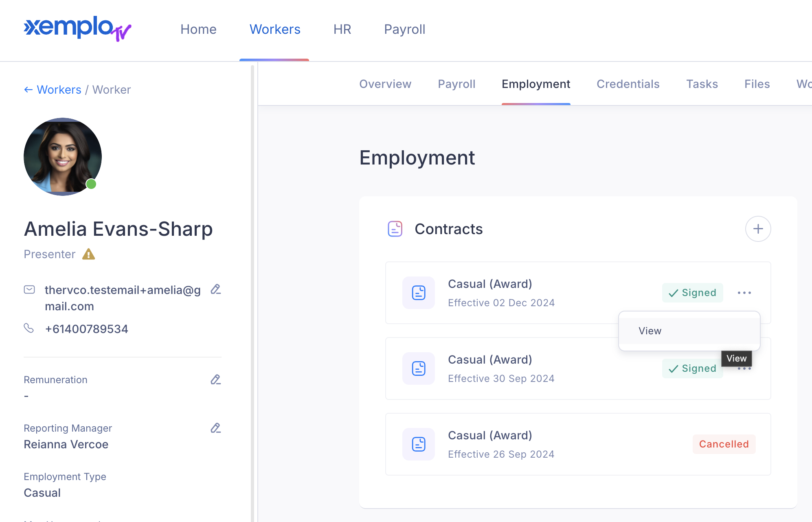Viewport: 812px width, 522px height.
Task: Edit Reporting Manager with the pencil icon
Action: pyautogui.click(x=215, y=428)
